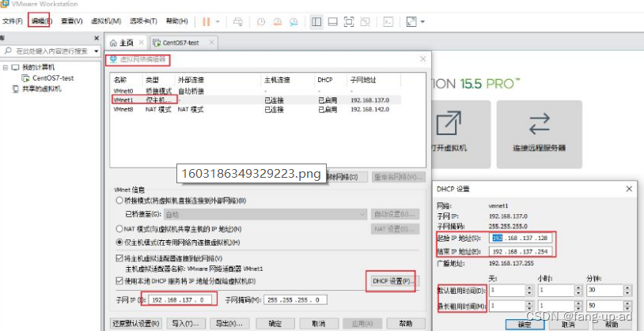Click the 子网掩码 input field

(x=295, y=300)
